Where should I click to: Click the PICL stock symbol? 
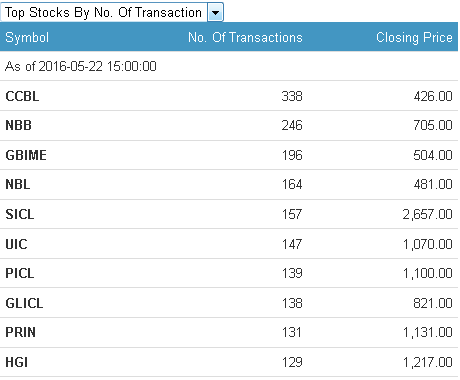(x=20, y=273)
